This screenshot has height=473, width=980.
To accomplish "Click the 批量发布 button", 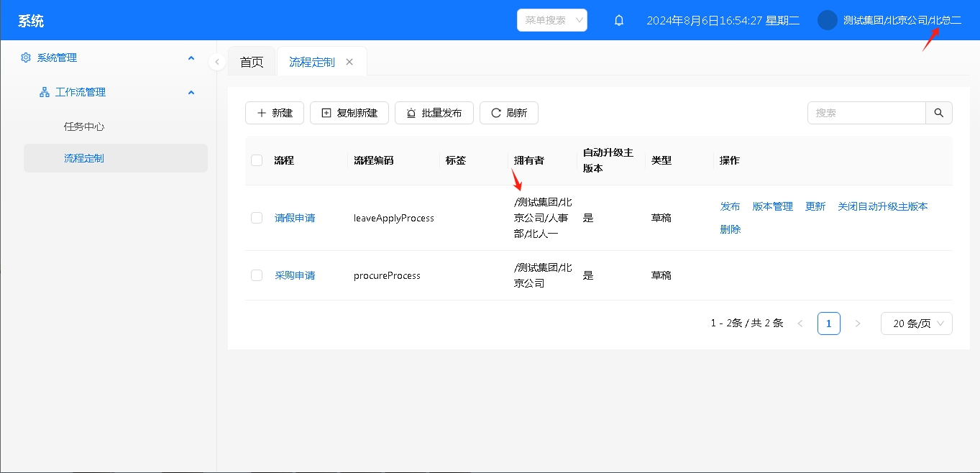I will tap(434, 113).
